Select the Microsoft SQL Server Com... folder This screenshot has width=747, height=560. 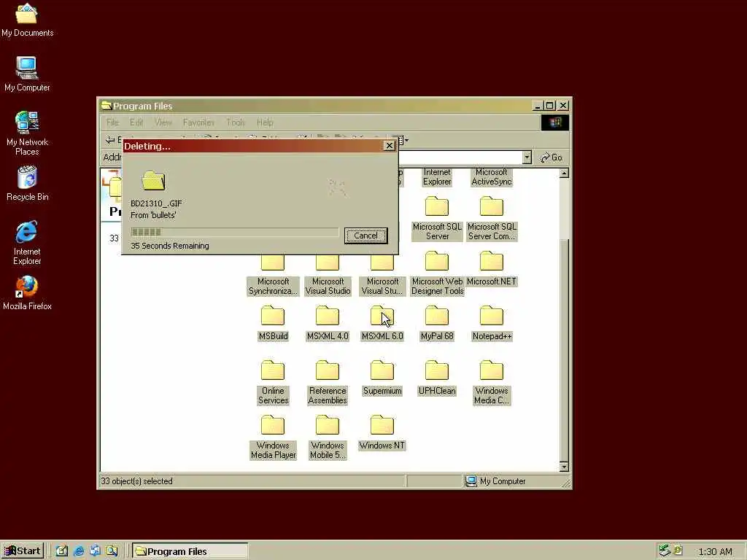tap(491, 219)
